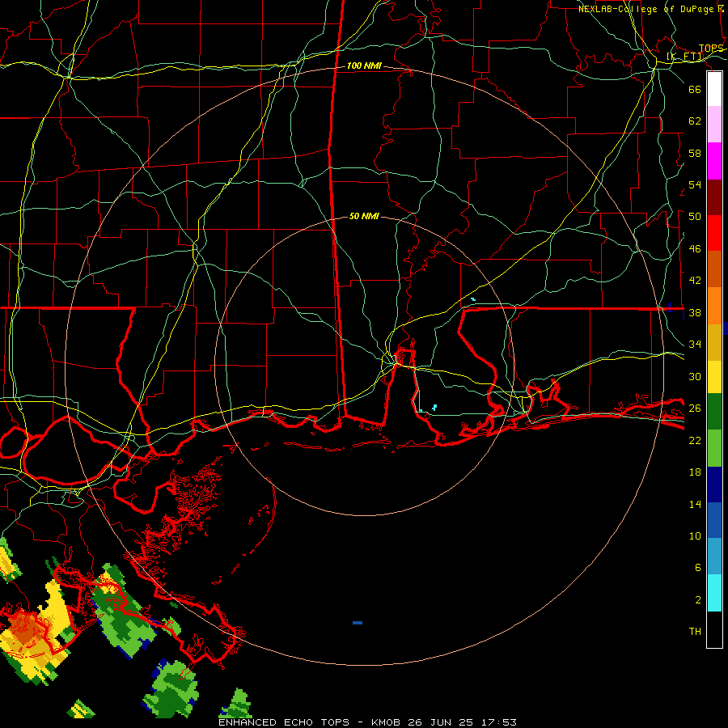Click the "22" legend value
The image size is (728, 728).
(695, 441)
